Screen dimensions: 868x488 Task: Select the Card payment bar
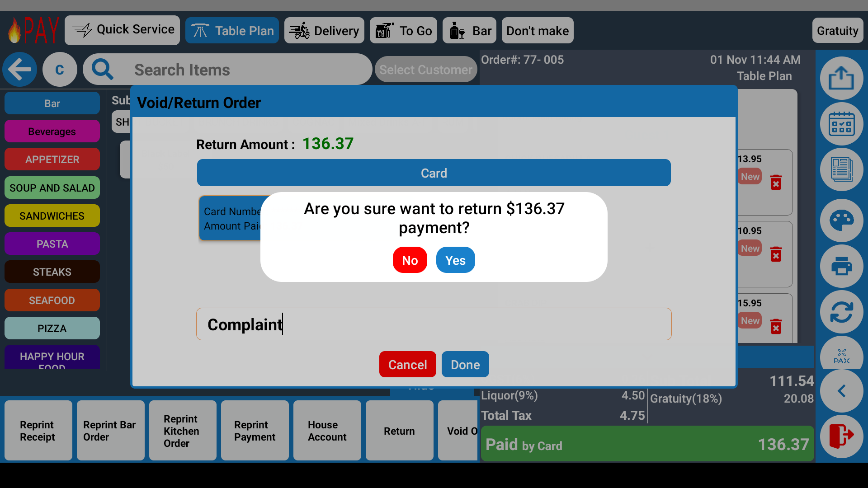(x=434, y=173)
